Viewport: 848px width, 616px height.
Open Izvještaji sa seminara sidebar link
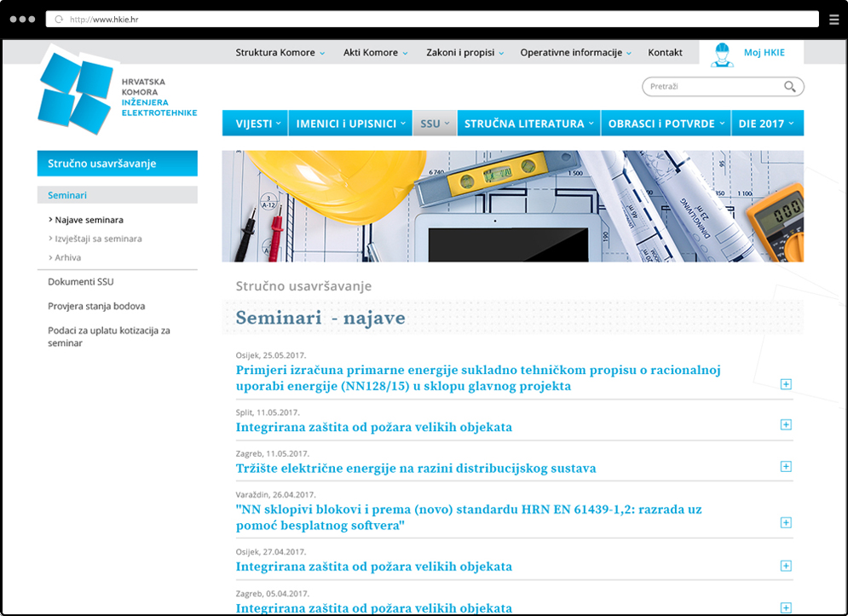[x=98, y=239]
